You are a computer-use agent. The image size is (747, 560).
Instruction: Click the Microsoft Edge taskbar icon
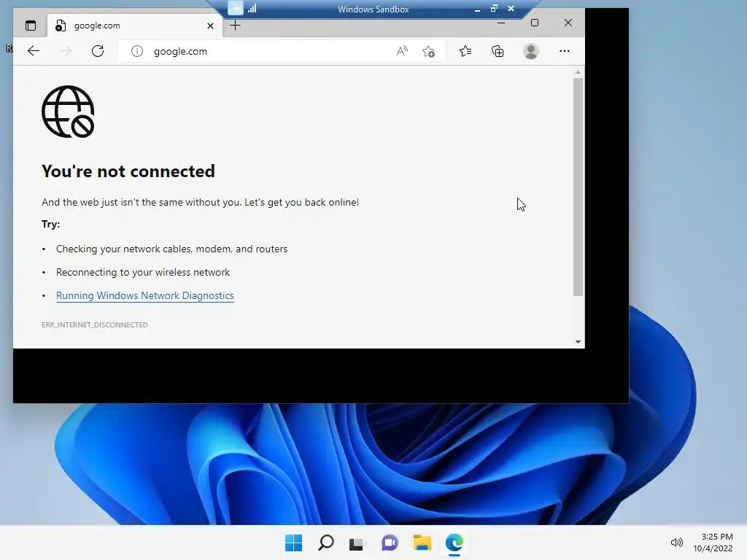pos(454,542)
